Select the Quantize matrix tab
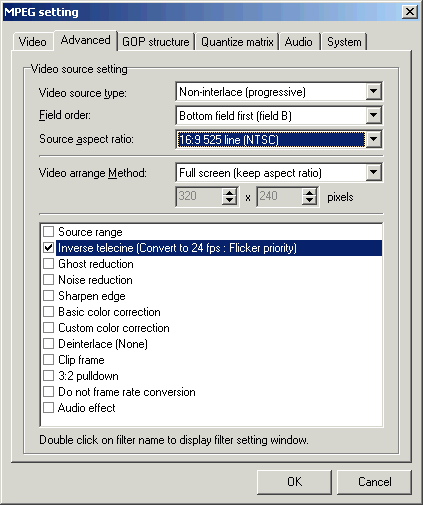The image size is (423, 505). pos(237,42)
